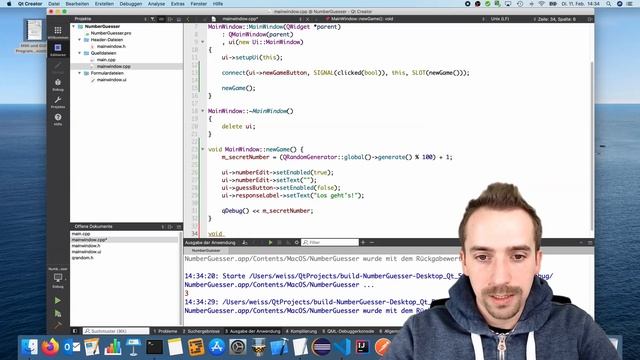The image size is (640, 360).
Task: Open the Analyse menu
Action: pyautogui.click(x=156, y=4)
